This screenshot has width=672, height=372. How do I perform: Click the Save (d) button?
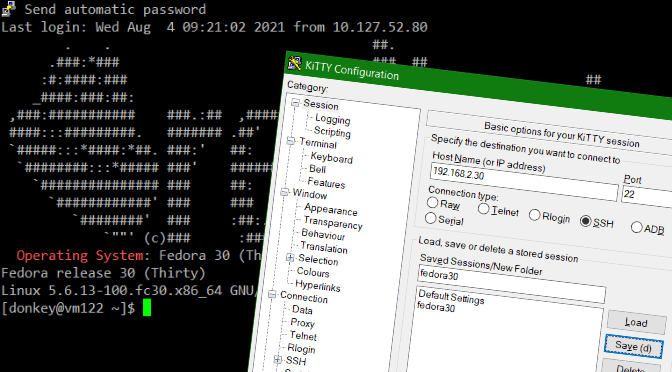(634, 346)
